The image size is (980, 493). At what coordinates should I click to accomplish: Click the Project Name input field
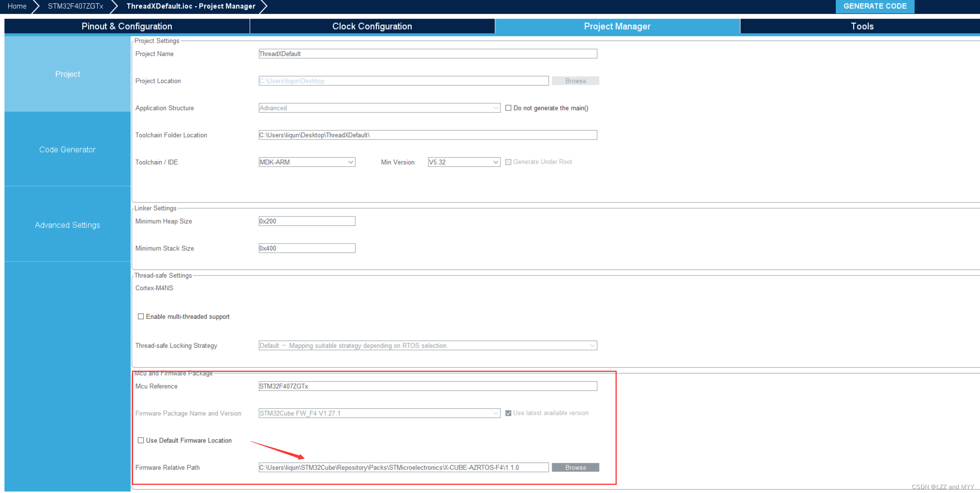(428, 54)
